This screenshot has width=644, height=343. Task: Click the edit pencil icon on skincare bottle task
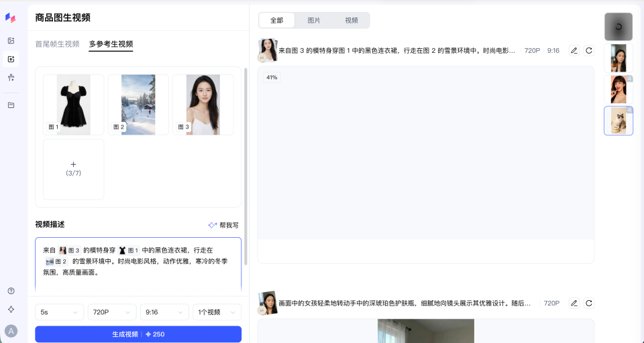click(574, 303)
